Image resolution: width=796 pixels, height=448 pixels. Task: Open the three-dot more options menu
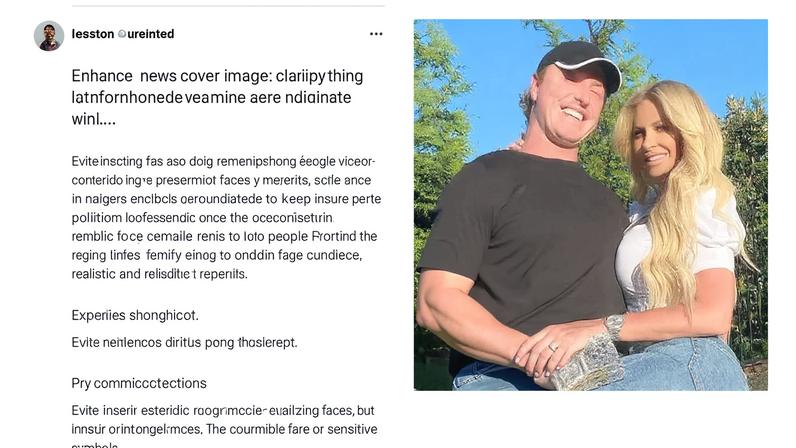pos(376,34)
